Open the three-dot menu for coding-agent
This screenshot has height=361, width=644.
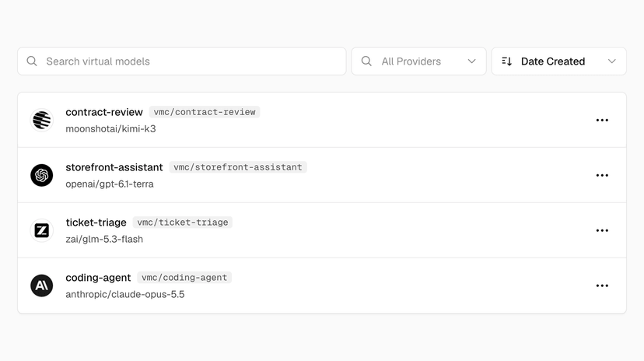[602, 286]
